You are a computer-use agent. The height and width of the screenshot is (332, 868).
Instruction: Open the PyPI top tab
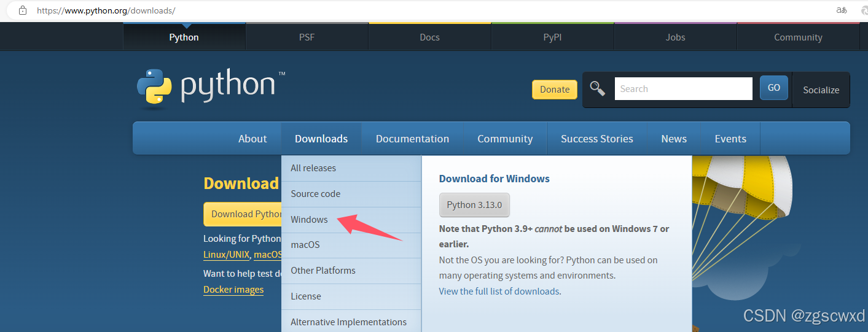(x=553, y=37)
